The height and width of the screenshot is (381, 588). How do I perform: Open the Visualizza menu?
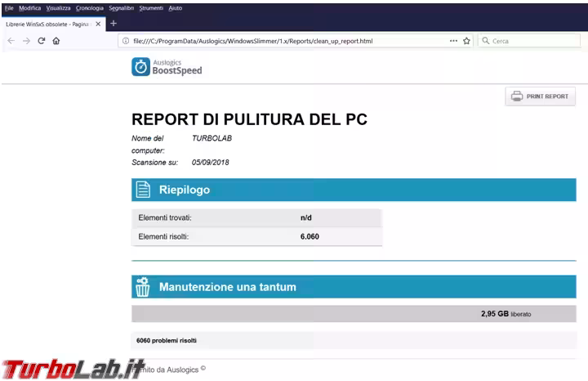coord(58,7)
